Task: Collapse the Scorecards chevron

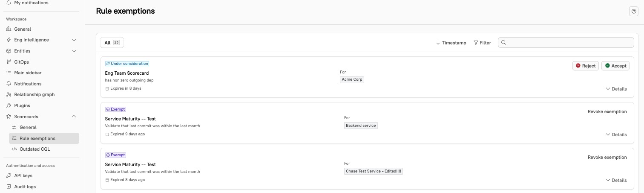Action: 74,117
